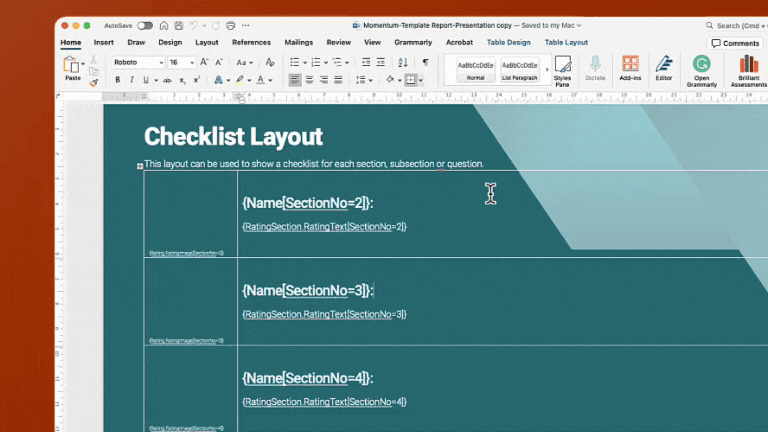Expand the font size dropdown

[191, 62]
